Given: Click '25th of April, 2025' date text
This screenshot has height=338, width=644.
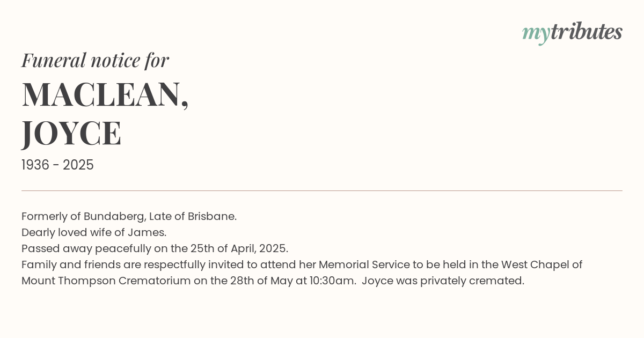Looking at the screenshot, I should (x=239, y=249).
